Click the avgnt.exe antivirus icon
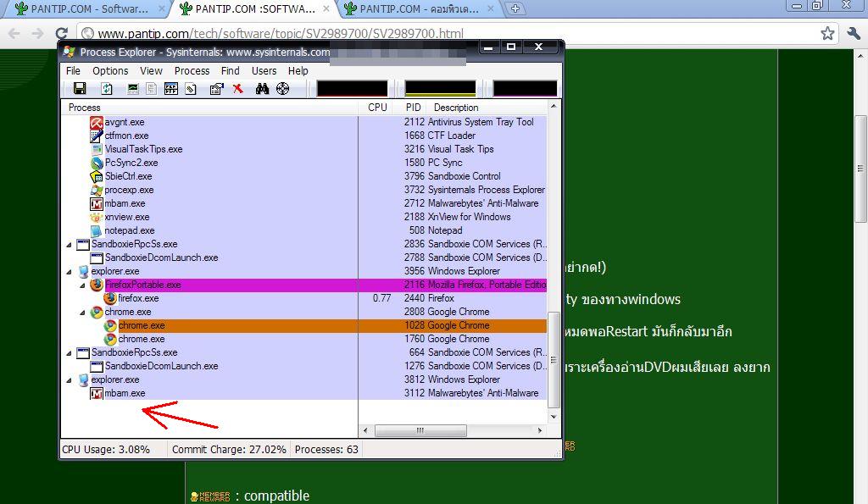Screen dimensions: 868x504 [97, 122]
